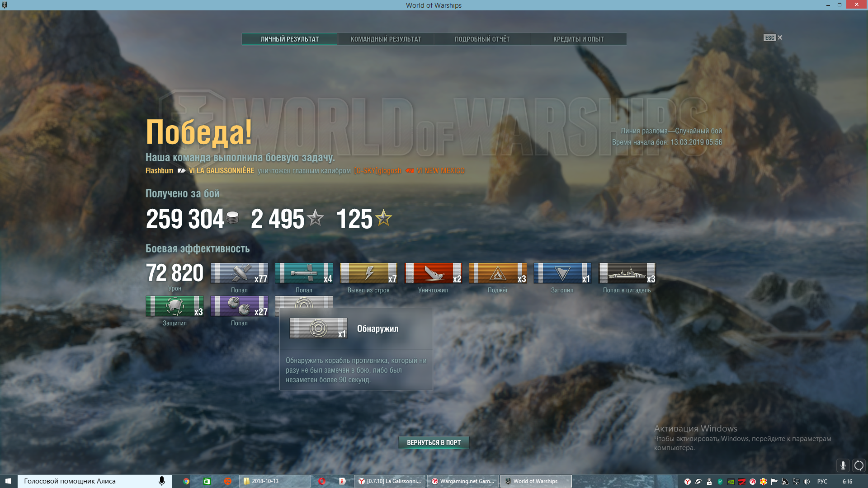Click the grey Обнаружил spotted ribbon
The image size is (868, 488).
(x=304, y=302)
